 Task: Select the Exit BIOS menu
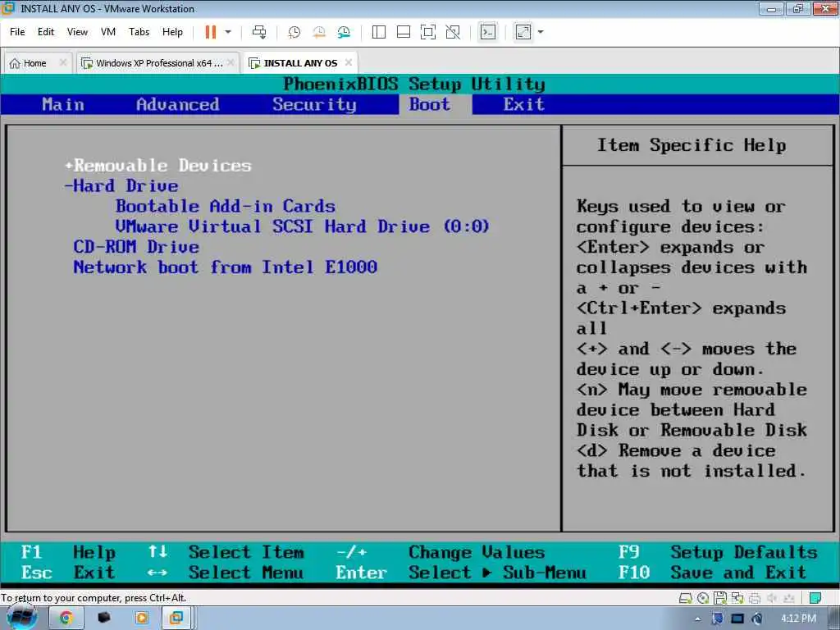pyautogui.click(x=524, y=104)
